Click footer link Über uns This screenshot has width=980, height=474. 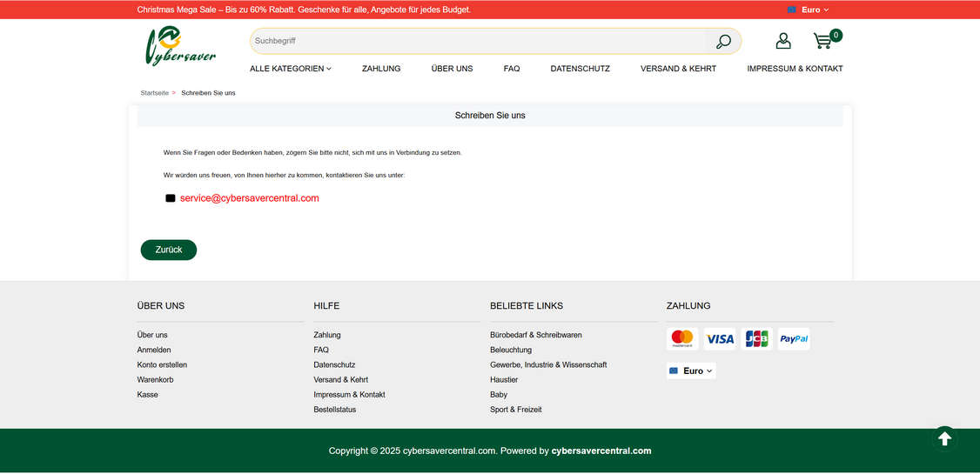pos(152,336)
